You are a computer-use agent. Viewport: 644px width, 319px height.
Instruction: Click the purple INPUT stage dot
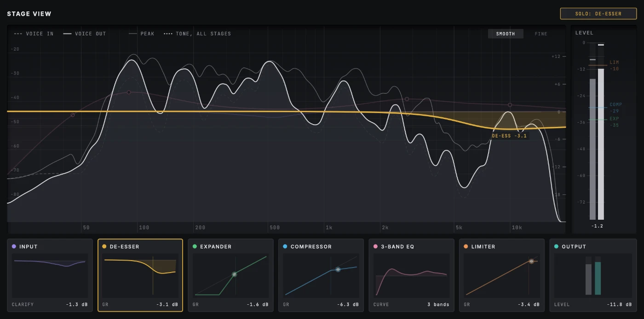(x=14, y=247)
